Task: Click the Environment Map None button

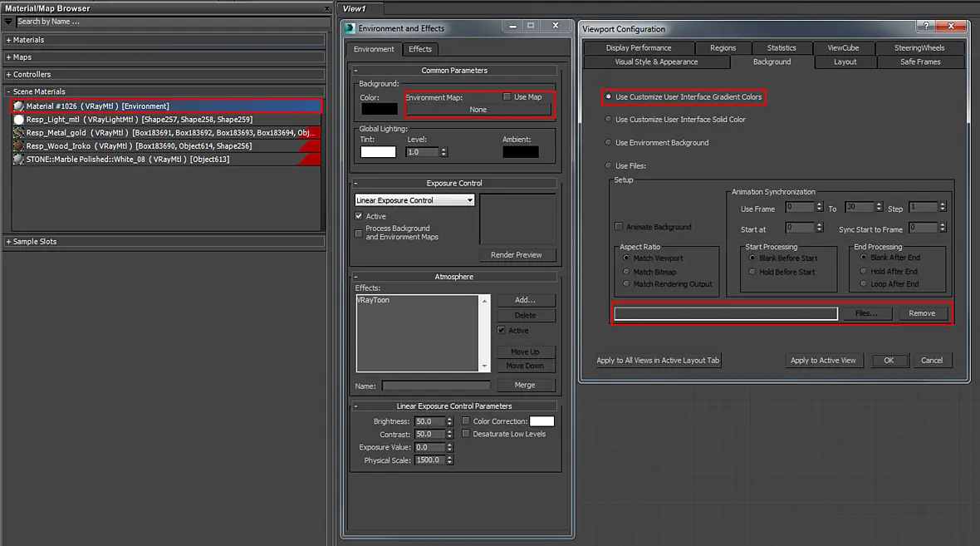Action: [478, 110]
